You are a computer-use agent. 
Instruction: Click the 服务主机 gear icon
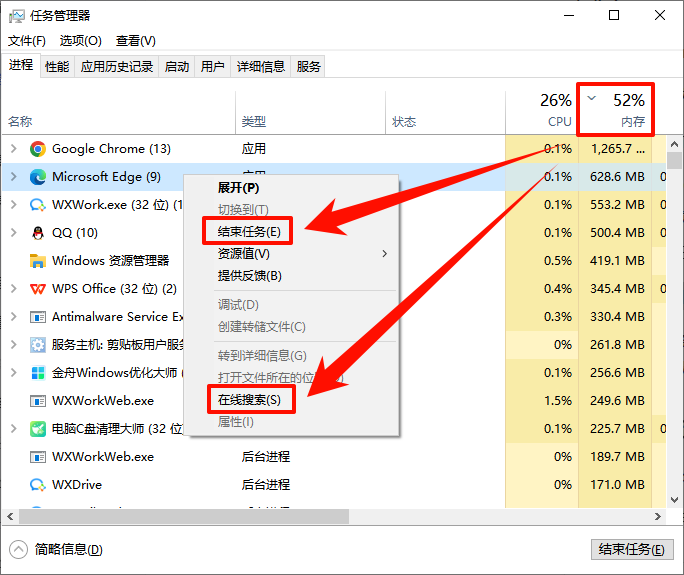click(38, 345)
